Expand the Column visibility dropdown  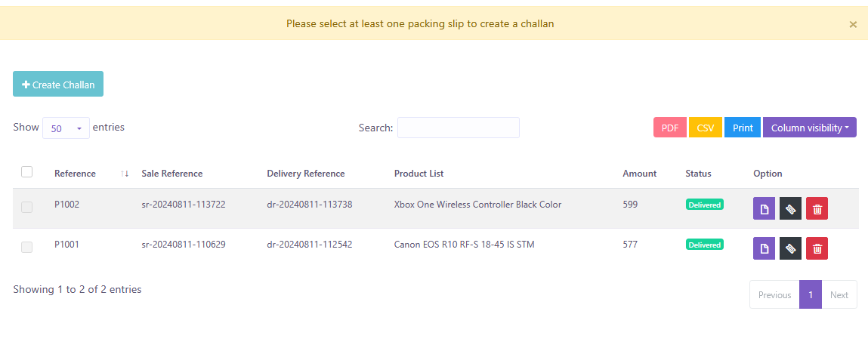[809, 128]
